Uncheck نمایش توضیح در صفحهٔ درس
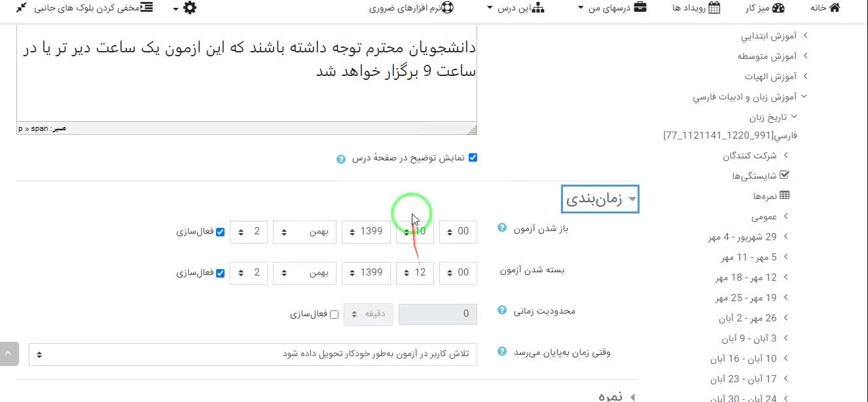This screenshot has width=868, height=402. [x=473, y=158]
